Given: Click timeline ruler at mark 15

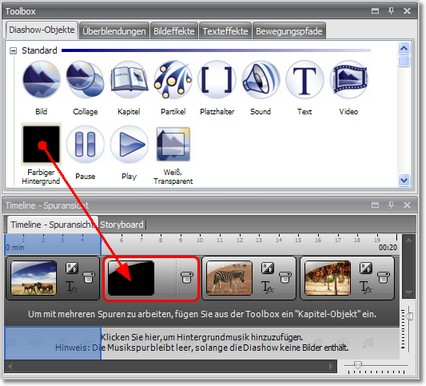Looking at the screenshot, I should point(298,240).
